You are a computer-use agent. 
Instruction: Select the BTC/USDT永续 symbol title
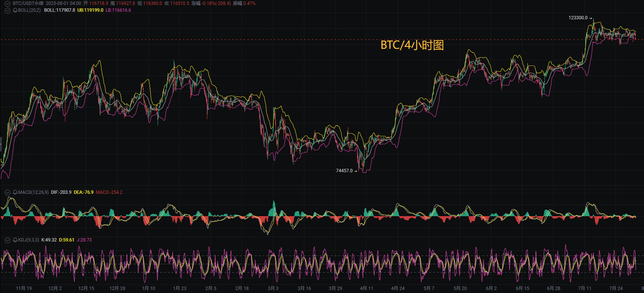click(28, 3)
